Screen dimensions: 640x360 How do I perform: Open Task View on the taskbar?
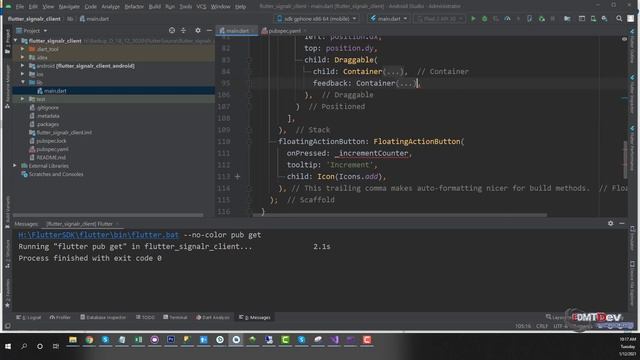click(x=56, y=346)
